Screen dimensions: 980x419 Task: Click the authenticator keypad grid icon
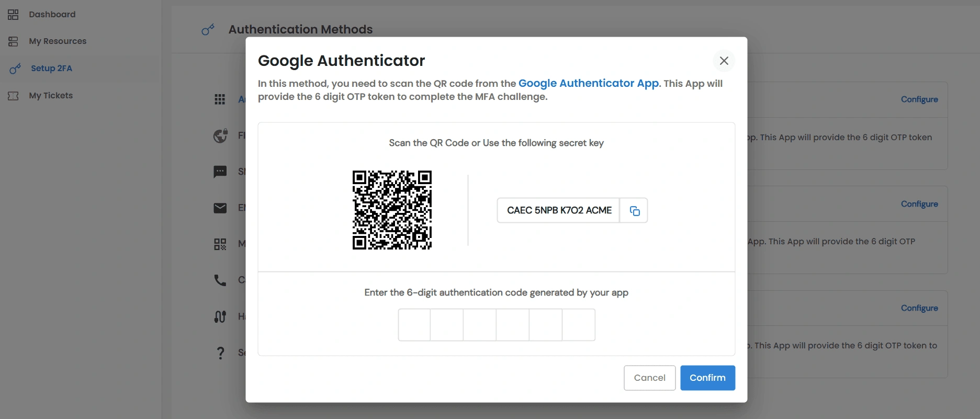pos(220,99)
